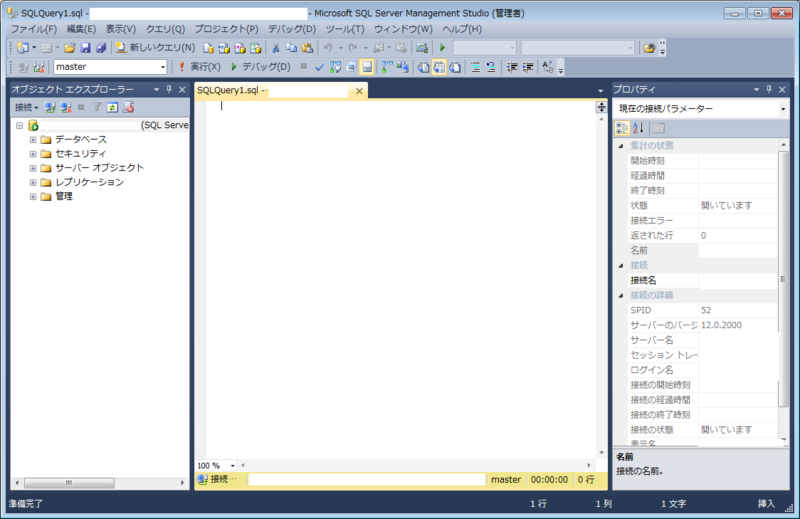Image resolution: width=800 pixels, height=519 pixels.
Task: Click the Debug (デバッグ) button
Action: tap(261, 67)
